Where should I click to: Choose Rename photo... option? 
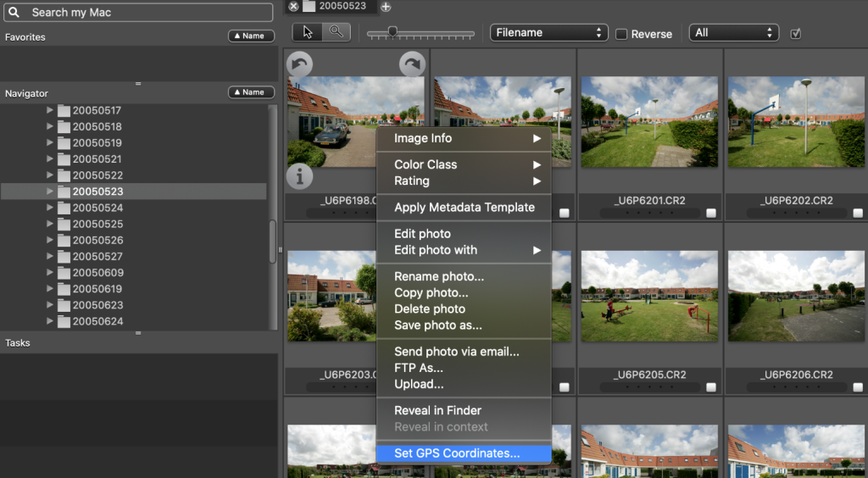coord(464,276)
